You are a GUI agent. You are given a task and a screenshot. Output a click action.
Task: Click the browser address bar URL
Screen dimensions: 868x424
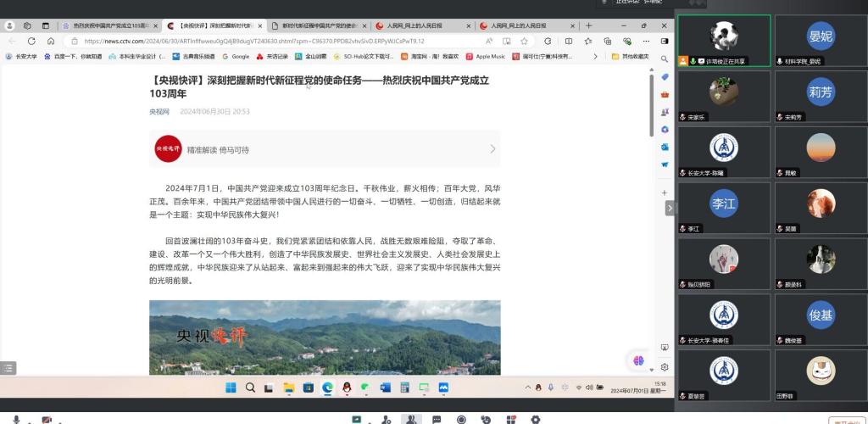(x=254, y=41)
